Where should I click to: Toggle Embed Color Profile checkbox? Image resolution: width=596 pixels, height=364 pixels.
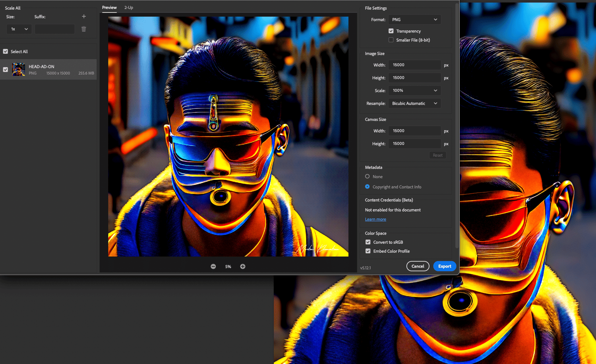(x=368, y=251)
